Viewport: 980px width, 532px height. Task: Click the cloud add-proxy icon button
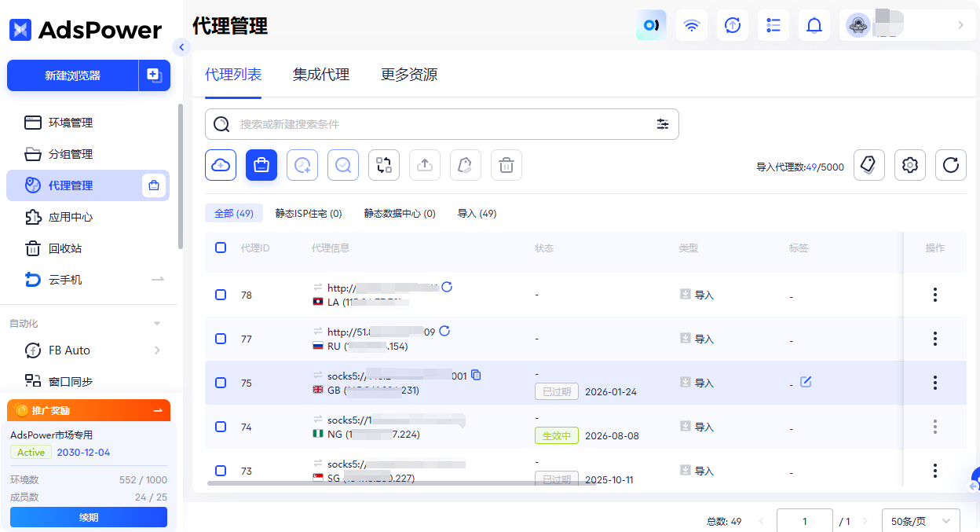click(x=221, y=165)
